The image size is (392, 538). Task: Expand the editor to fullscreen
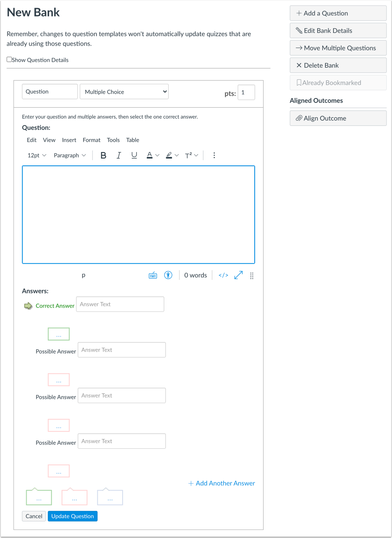(x=238, y=275)
